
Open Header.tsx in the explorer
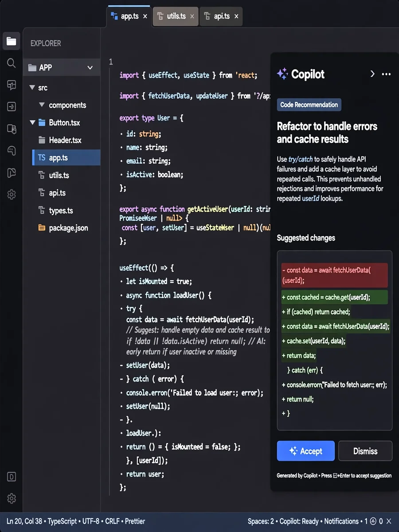click(x=65, y=140)
